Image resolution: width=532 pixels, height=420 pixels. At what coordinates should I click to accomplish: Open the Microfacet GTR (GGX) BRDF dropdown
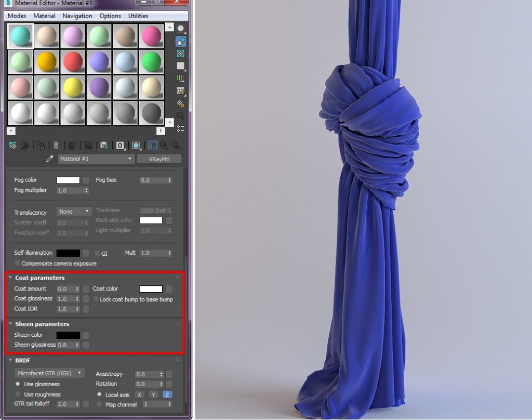(49, 373)
